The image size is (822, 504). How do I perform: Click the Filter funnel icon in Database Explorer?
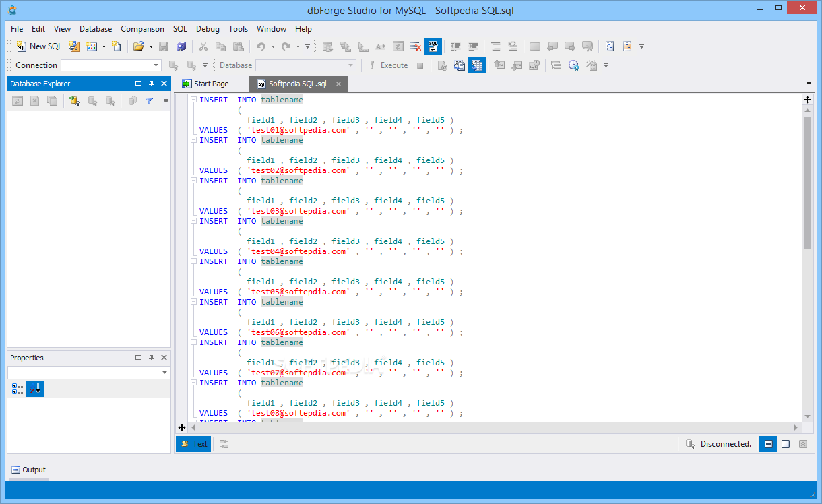point(150,101)
